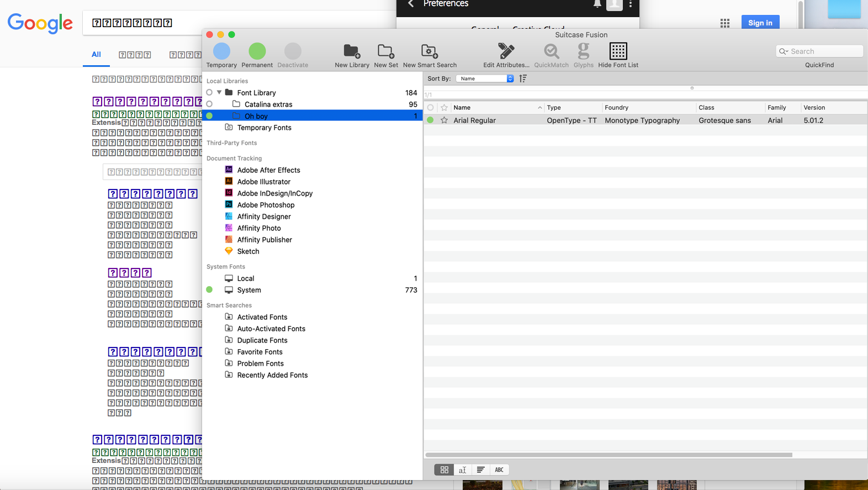Open Edit Attributes tool
Screen dimensions: 868x490
[x=506, y=51]
